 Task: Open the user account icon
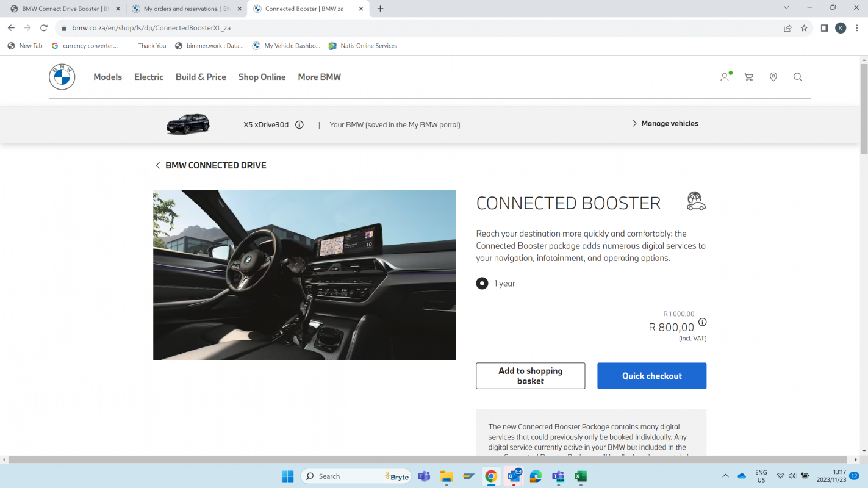pos(725,77)
